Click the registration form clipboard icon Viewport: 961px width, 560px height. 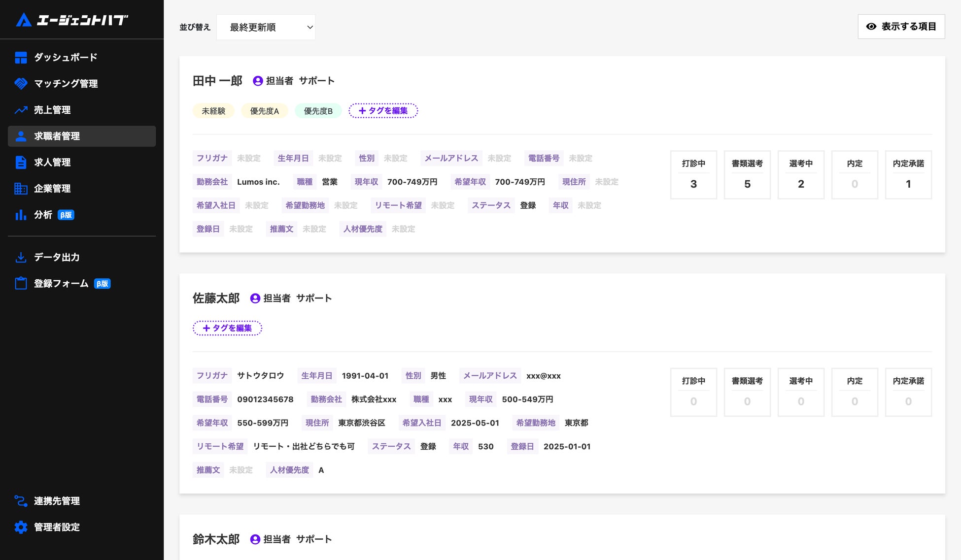(21, 284)
